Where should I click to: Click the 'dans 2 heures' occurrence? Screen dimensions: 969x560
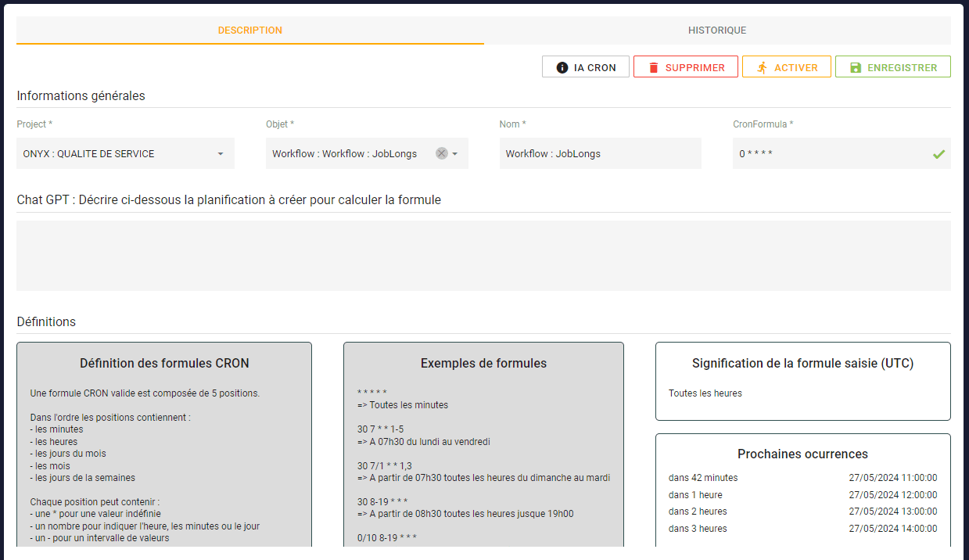698,511
